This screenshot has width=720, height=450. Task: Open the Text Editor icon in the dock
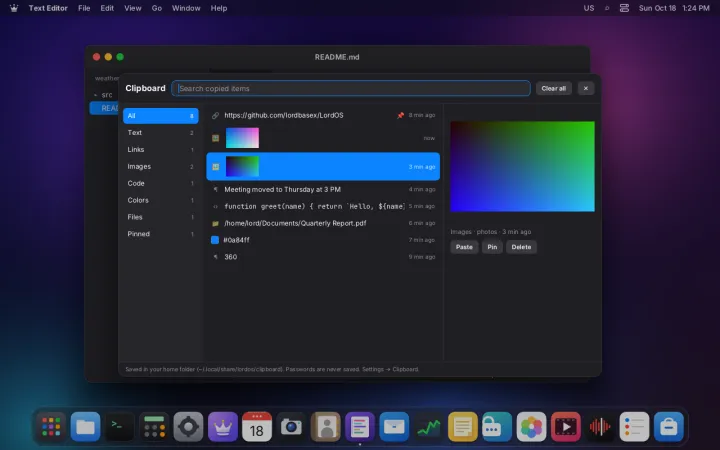(x=360, y=427)
